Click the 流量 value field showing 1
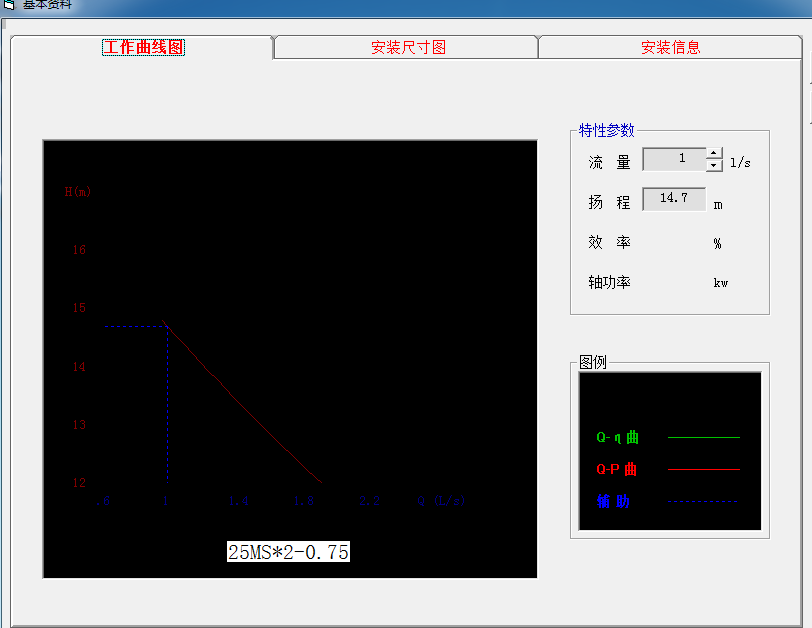812x628 pixels. pos(674,159)
